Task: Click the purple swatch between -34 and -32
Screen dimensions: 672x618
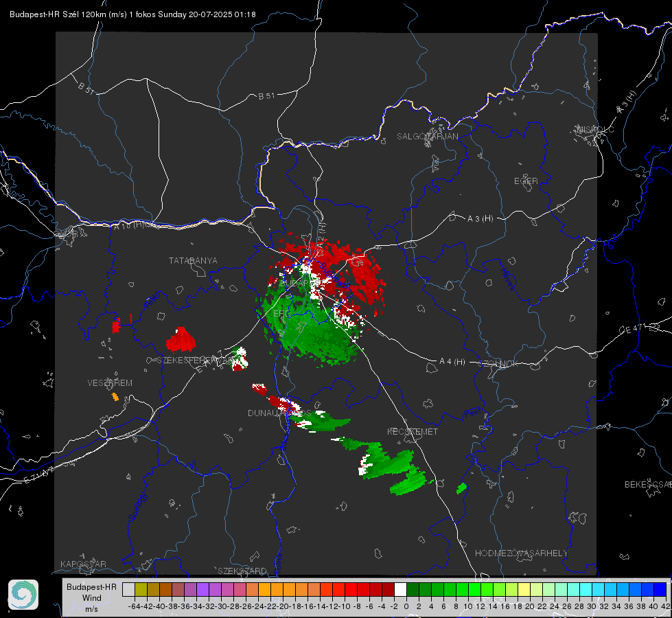Action: (202, 590)
